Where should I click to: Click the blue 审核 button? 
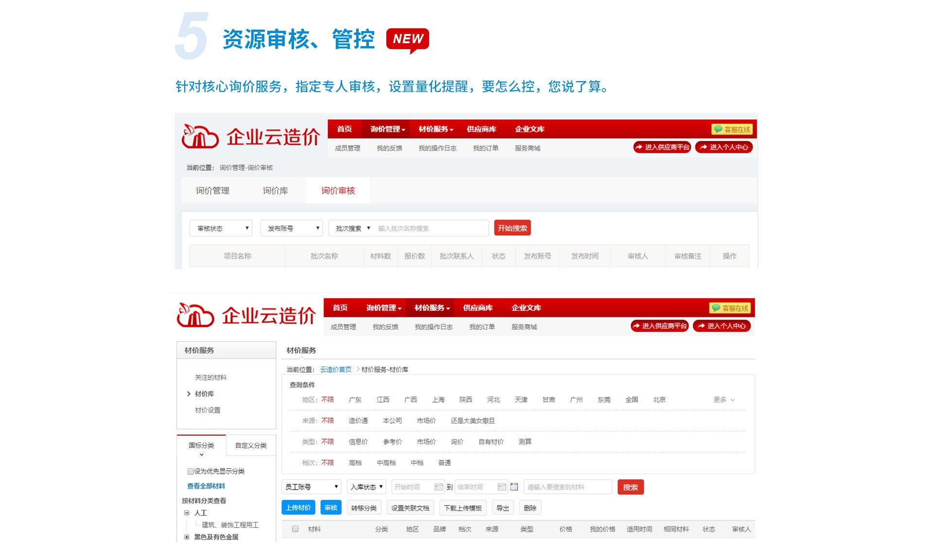coord(331,508)
